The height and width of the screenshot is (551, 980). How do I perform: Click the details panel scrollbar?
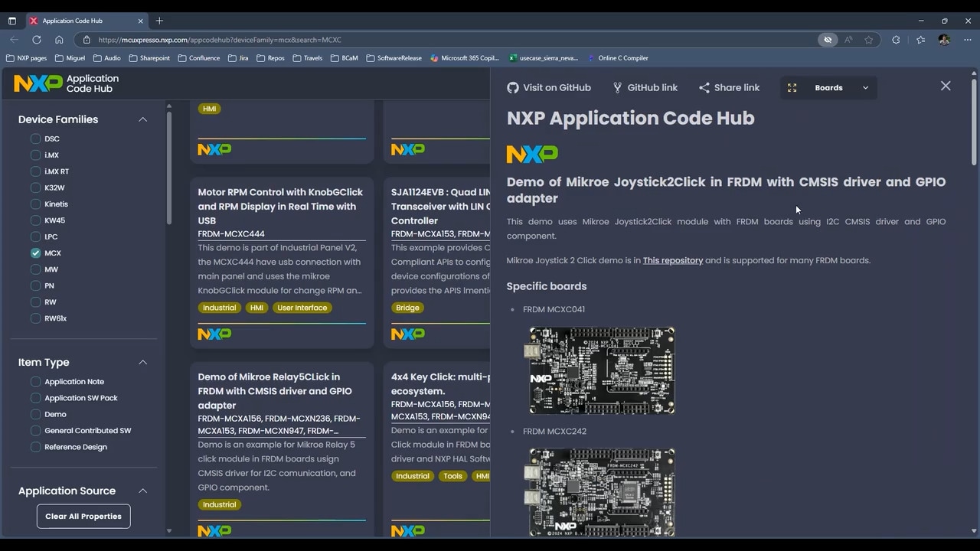click(x=974, y=121)
